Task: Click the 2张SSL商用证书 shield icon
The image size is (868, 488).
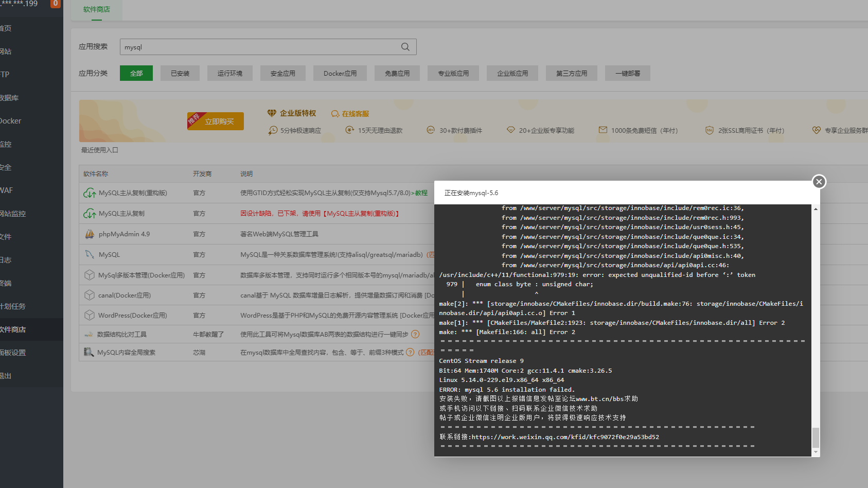Action: 710,130
